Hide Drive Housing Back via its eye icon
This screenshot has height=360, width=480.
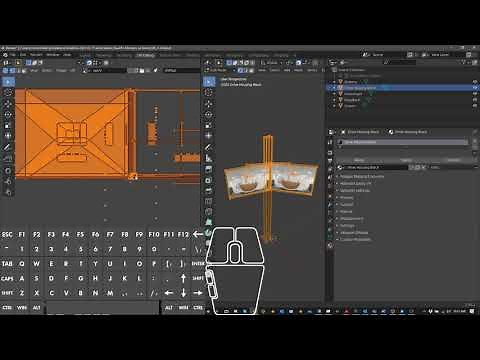point(475,88)
